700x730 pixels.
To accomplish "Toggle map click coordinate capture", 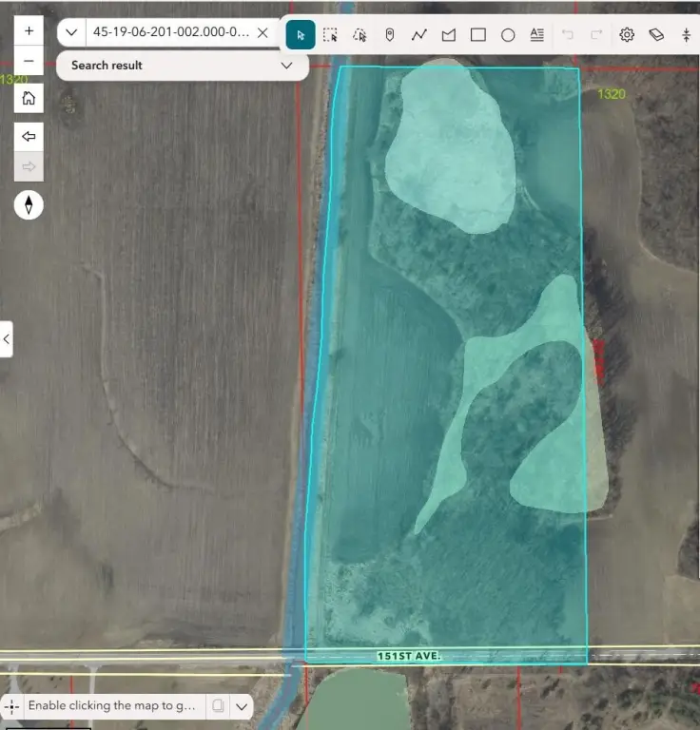I will point(12,706).
